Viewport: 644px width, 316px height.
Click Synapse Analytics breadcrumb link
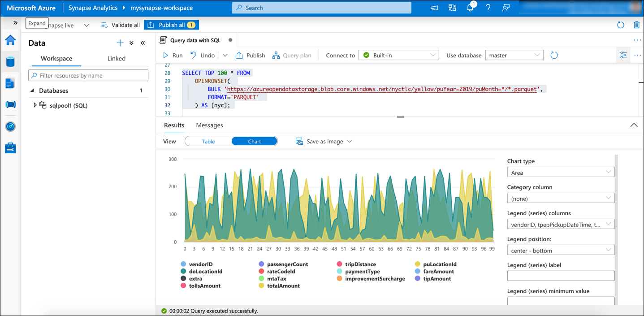93,8
